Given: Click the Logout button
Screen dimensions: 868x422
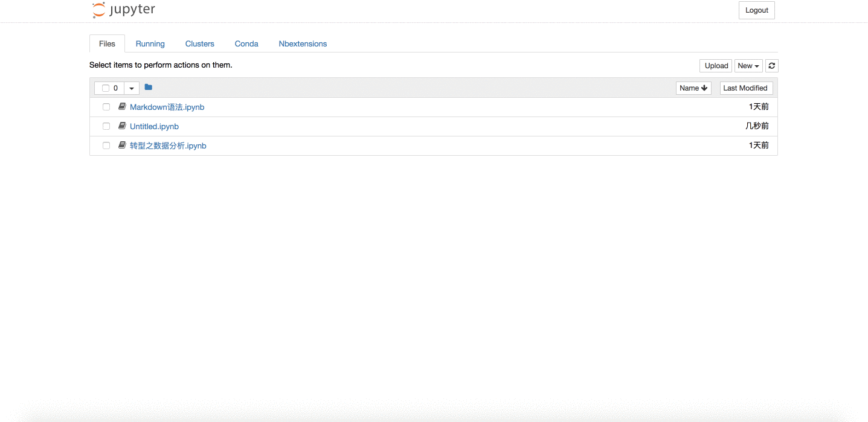Looking at the screenshot, I should (x=756, y=10).
